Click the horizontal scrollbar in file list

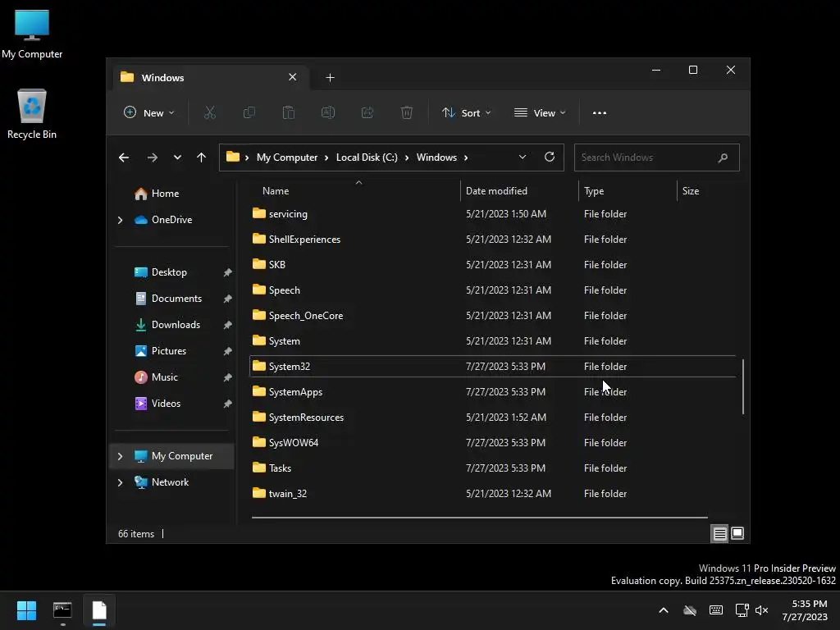(479, 518)
